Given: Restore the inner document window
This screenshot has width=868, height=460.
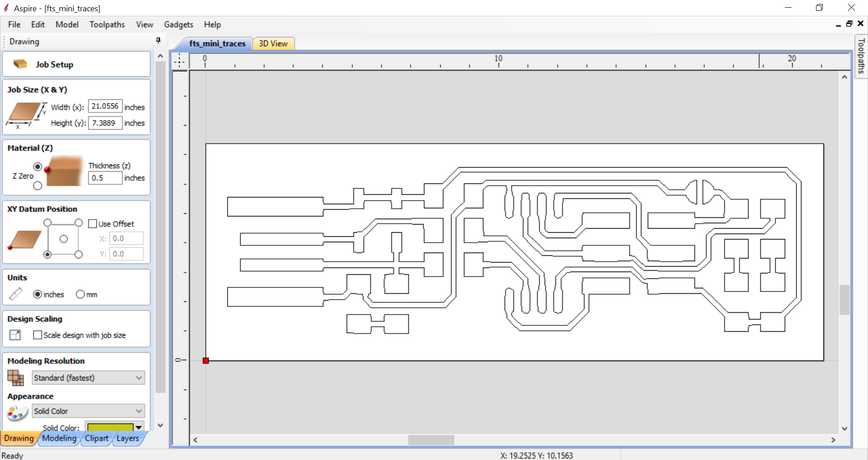Looking at the screenshot, I should (849, 24).
